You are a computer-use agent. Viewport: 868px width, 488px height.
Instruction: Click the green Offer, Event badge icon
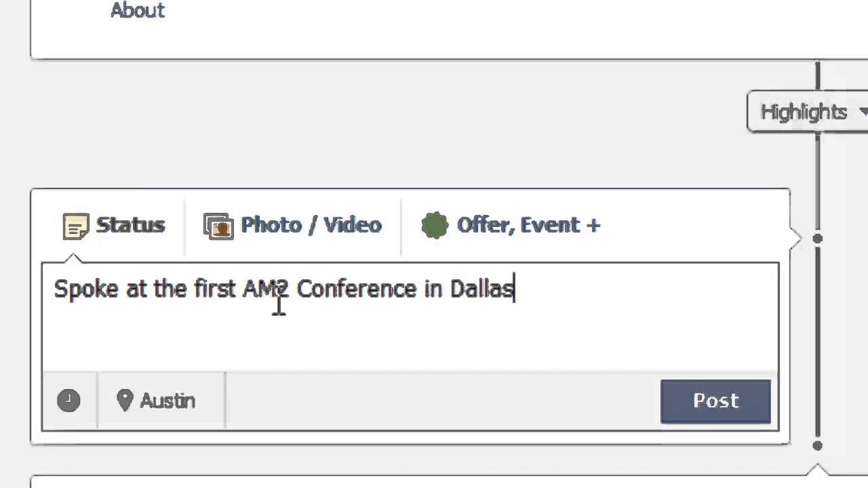[x=435, y=226]
